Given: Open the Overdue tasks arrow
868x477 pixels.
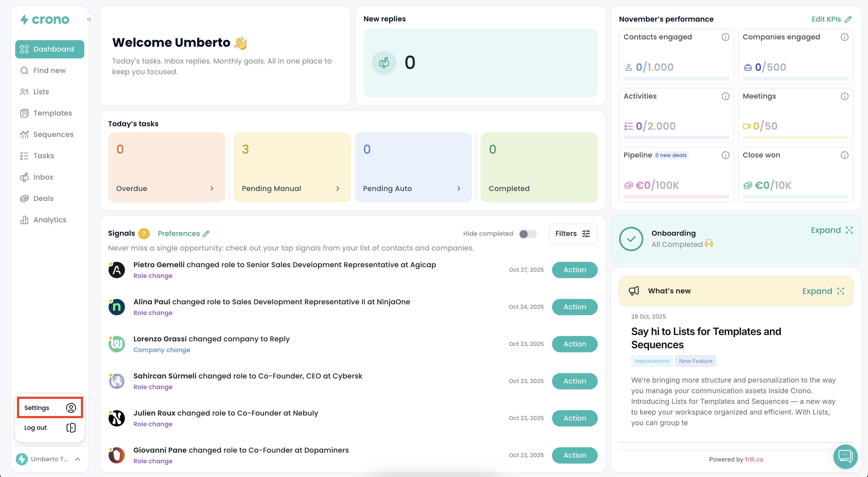Looking at the screenshot, I should click(212, 188).
